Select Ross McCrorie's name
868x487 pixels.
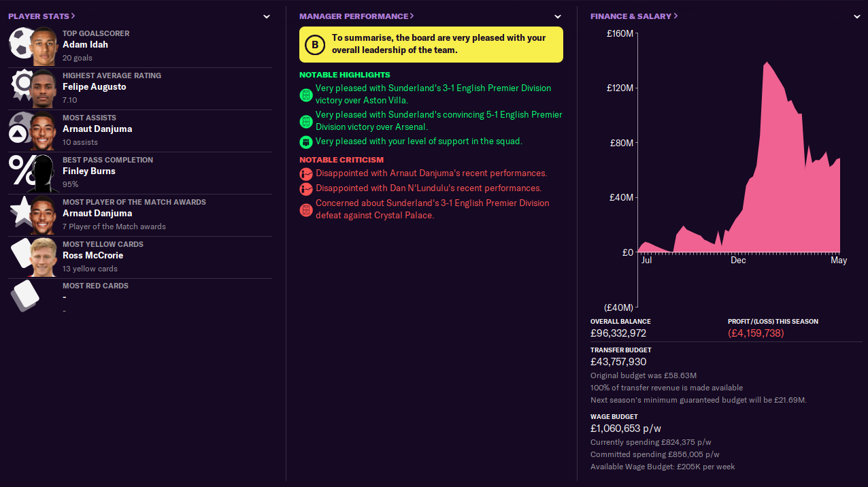pos(93,255)
